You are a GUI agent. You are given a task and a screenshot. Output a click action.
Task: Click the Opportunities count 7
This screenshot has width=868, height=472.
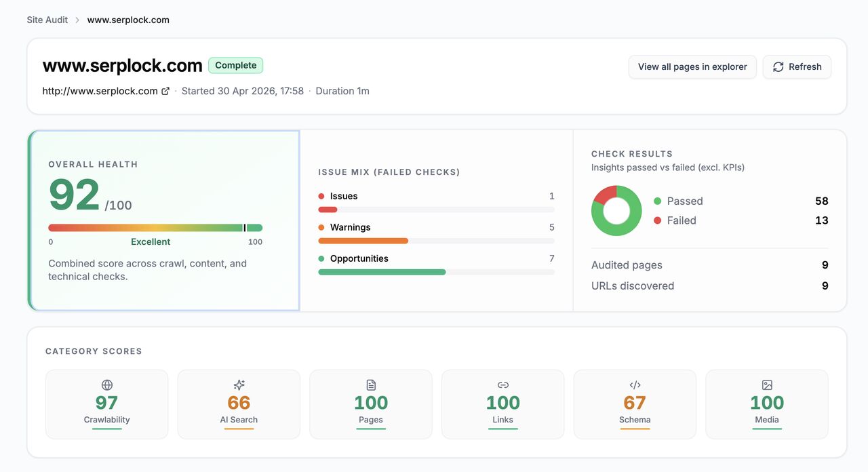[552, 258]
